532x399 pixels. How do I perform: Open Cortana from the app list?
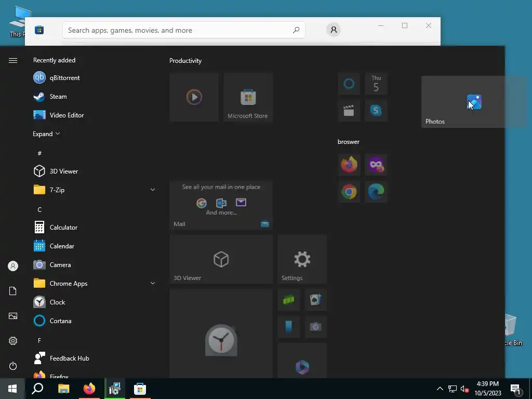pos(95,321)
